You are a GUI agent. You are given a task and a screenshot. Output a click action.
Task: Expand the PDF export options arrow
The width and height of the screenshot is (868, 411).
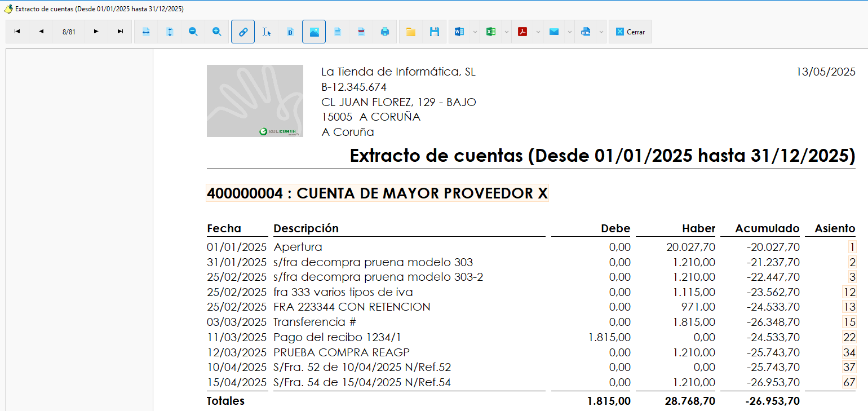pos(538,32)
